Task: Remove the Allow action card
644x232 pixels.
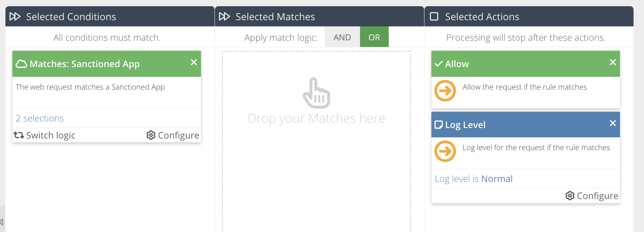Action: click(x=613, y=62)
